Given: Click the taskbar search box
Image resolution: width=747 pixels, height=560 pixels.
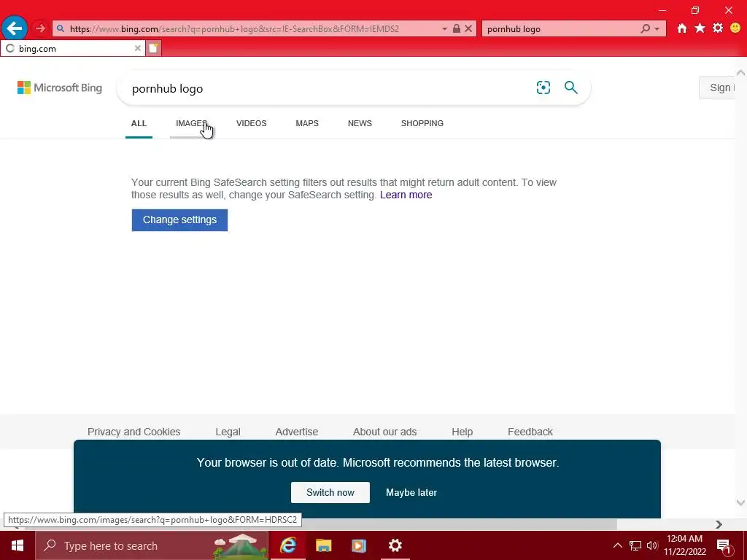Looking at the screenshot, I should [152, 545].
